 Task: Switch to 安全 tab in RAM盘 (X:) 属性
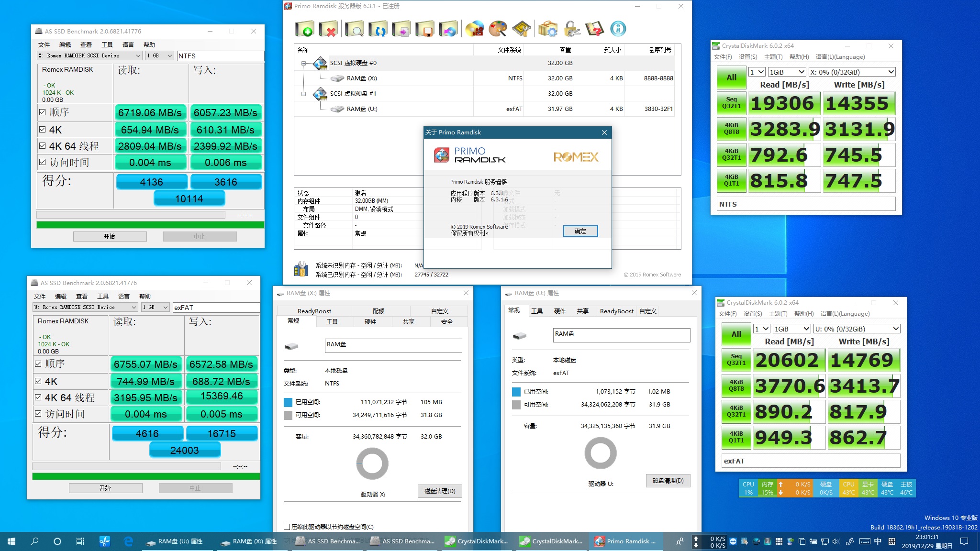coord(447,322)
